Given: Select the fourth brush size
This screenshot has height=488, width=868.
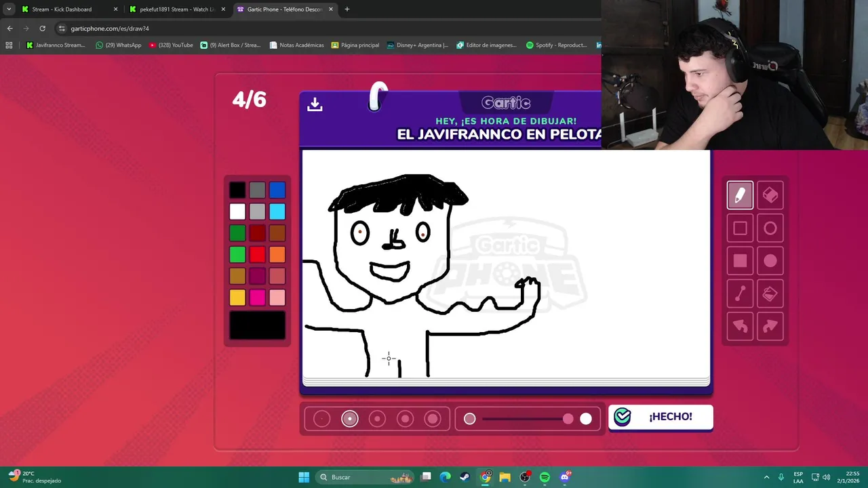Looking at the screenshot, I should (406, 419).
